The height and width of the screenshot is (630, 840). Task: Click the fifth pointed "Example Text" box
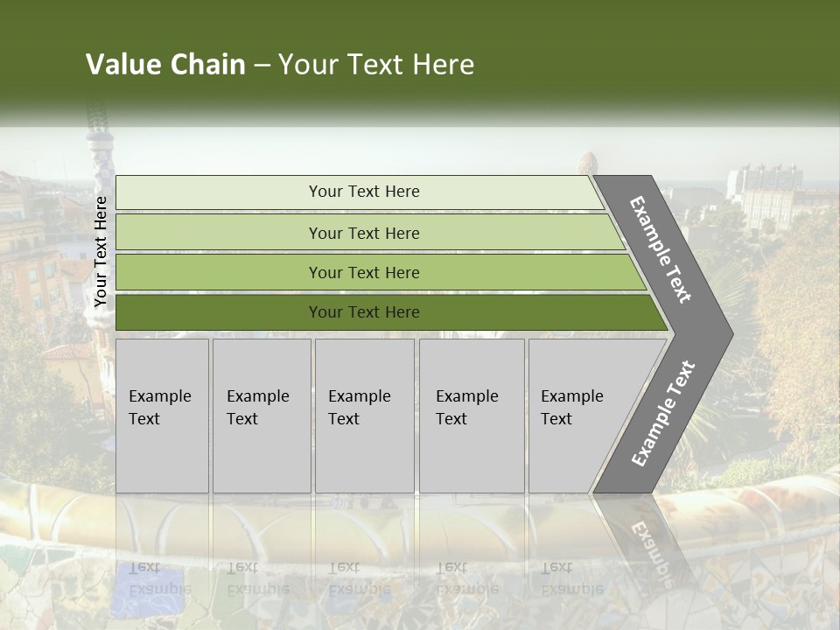[577, 416]
